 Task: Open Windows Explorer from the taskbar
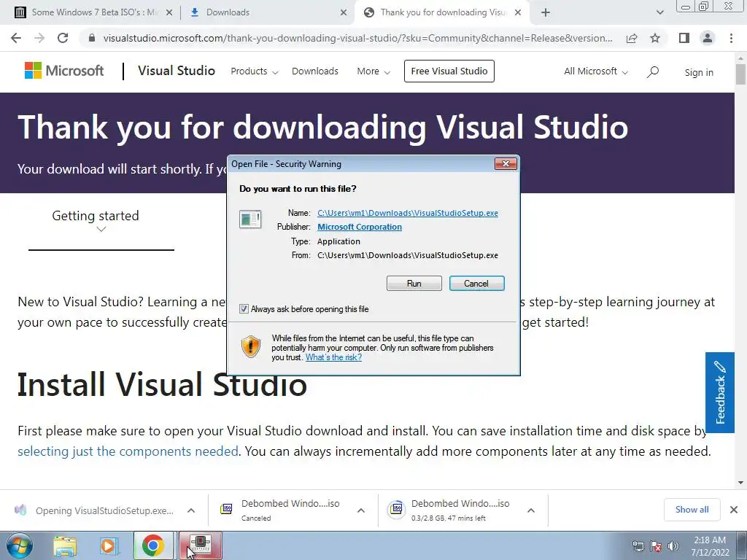pyautogui.click(x=65, y=546)
